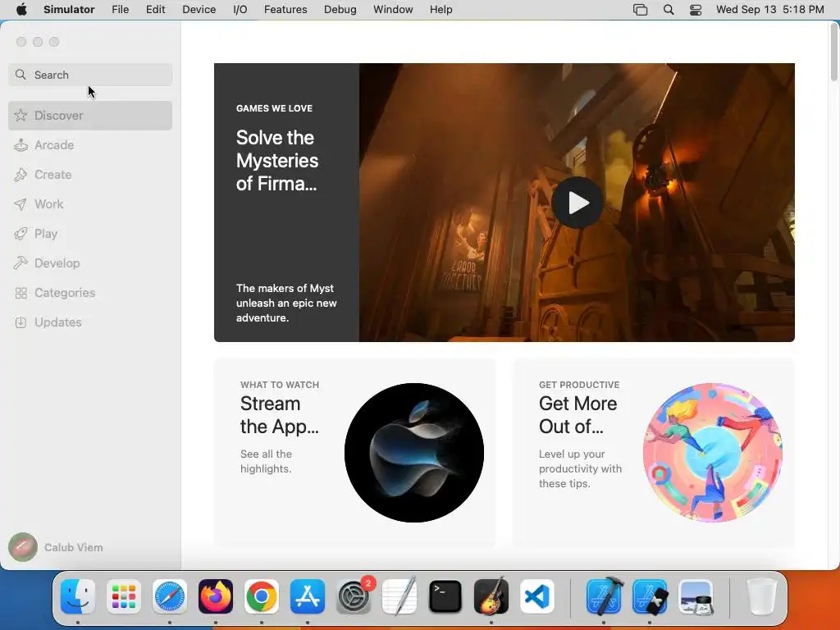Viewport: 840px width, 630px height.
Task: Open the Preview icon in the Dock
Action: 696,596
